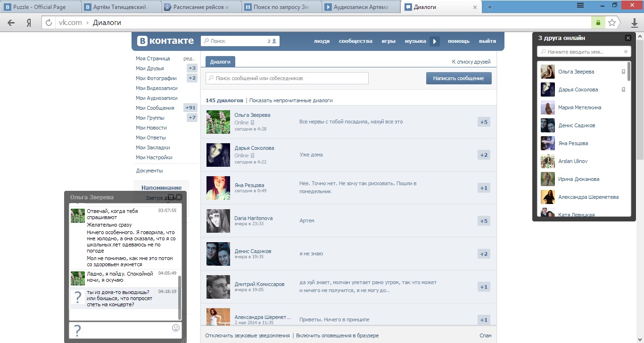Open Спам link at bottom

coord(485,335)
